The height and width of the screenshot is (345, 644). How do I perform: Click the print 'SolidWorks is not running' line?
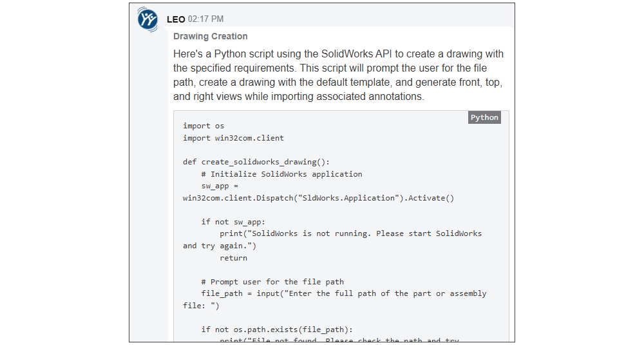351,233
